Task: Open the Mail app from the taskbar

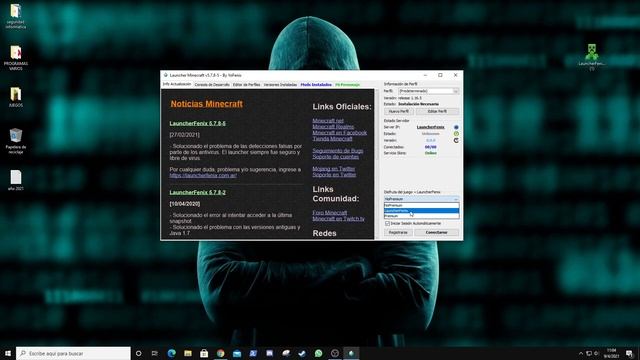Action: click(x=237, y=353)
